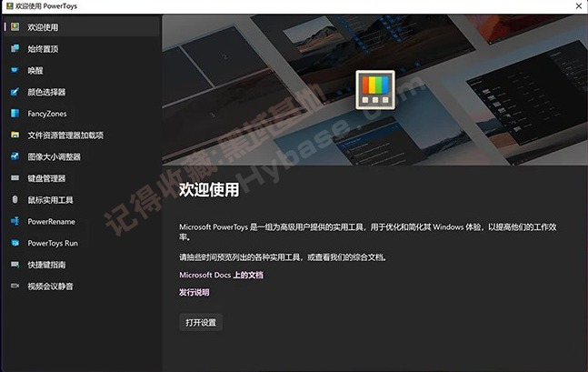
Task: Open the Microsoft Docs 上的文档 link
Action: click(221, 275)
